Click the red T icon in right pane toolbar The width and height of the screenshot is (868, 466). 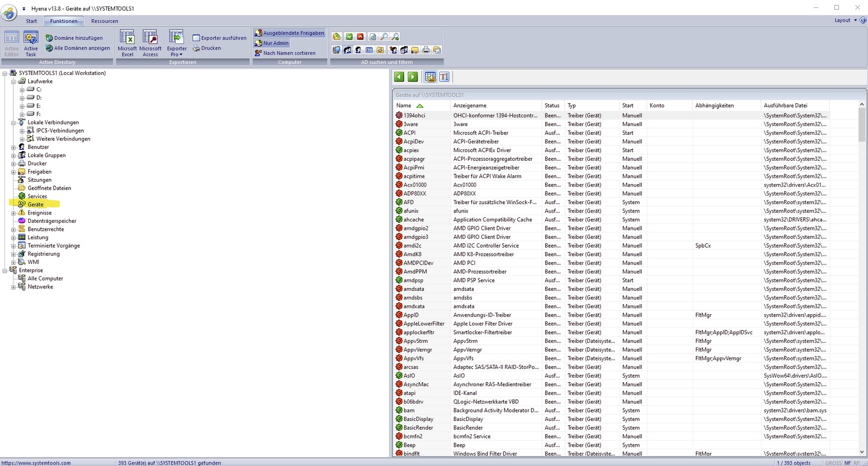(444, 77)
